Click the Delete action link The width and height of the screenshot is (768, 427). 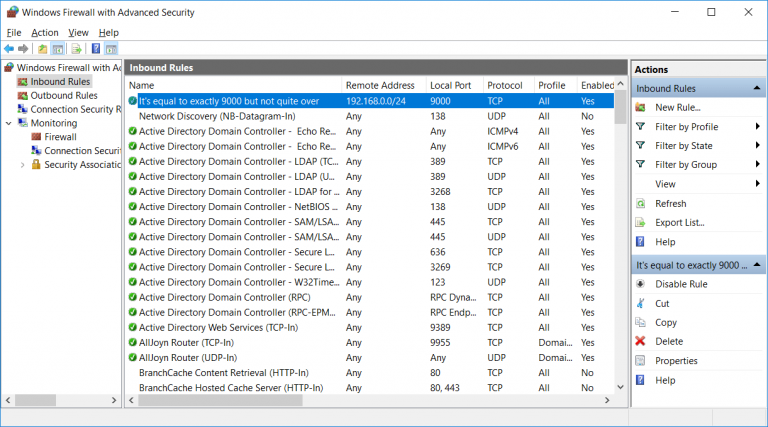point(669,341)
